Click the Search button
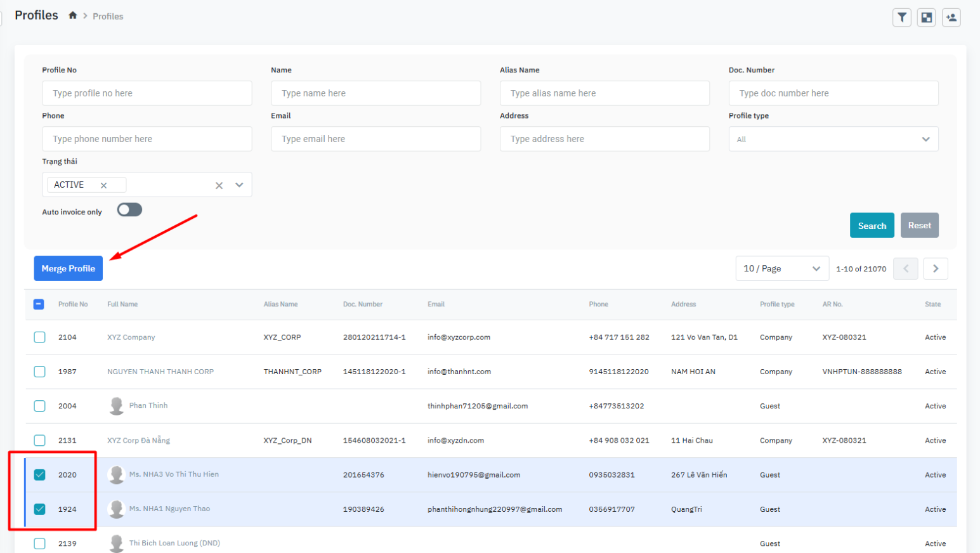Screen dimensions: 980x553 [x=872, y=226]
